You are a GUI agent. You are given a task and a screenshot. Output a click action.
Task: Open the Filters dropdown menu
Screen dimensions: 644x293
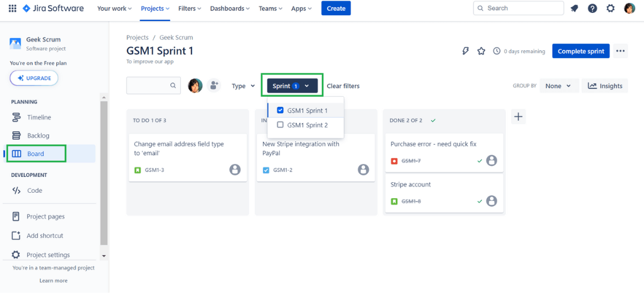[190, 8]
